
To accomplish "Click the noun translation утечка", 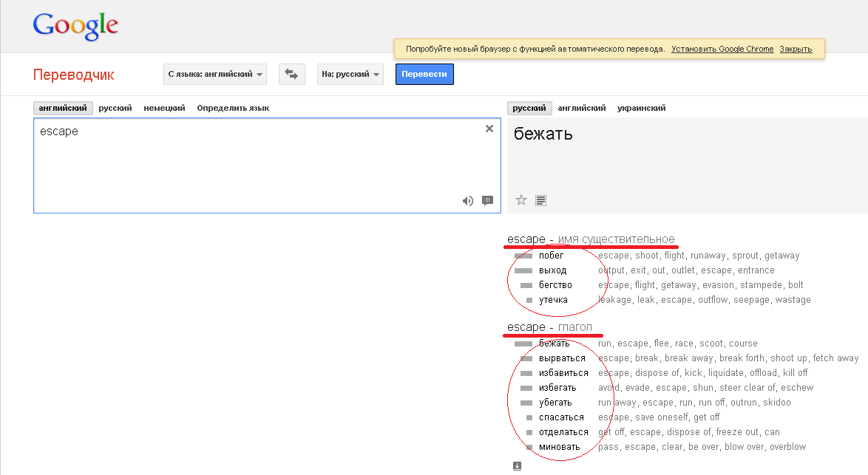I will pyautogui.click(x=554, y=300).
